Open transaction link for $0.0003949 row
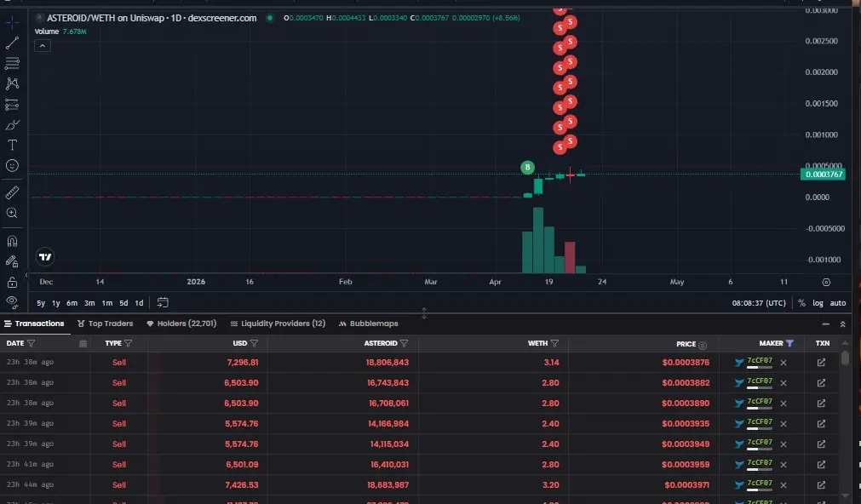Viewport: 861px width, 504px height. [821, 444]
